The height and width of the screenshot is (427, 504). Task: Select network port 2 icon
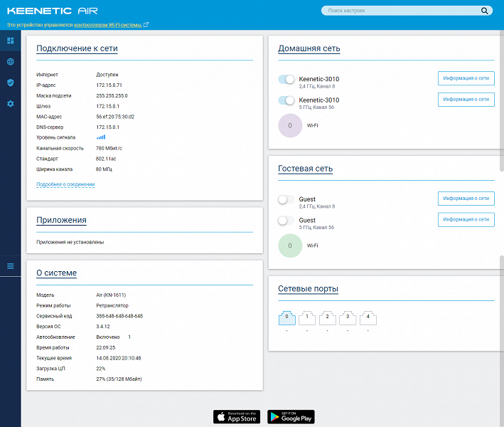[x=327, y=318]
